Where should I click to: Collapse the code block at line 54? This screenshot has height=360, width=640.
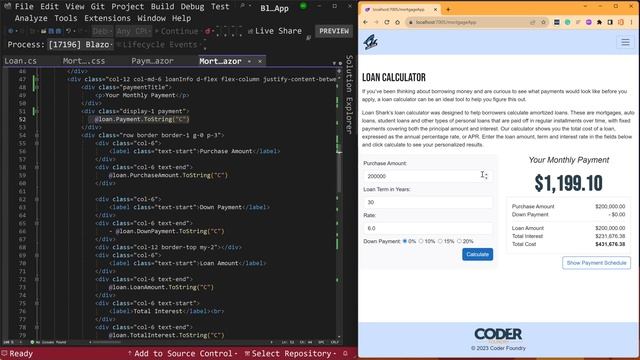point(36,135)
